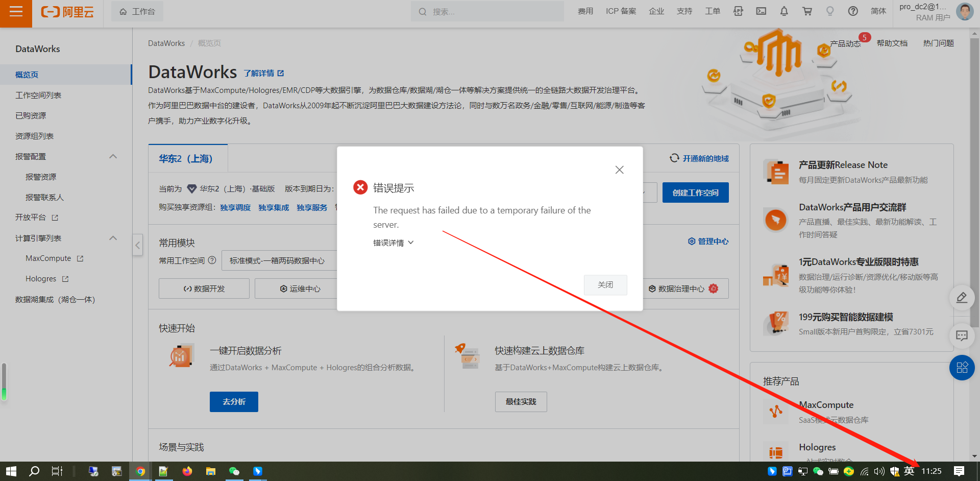The width and height of the screenshot is (980, 481).
Task: Open the shopping cart icon
Action: tap(807, 11)
